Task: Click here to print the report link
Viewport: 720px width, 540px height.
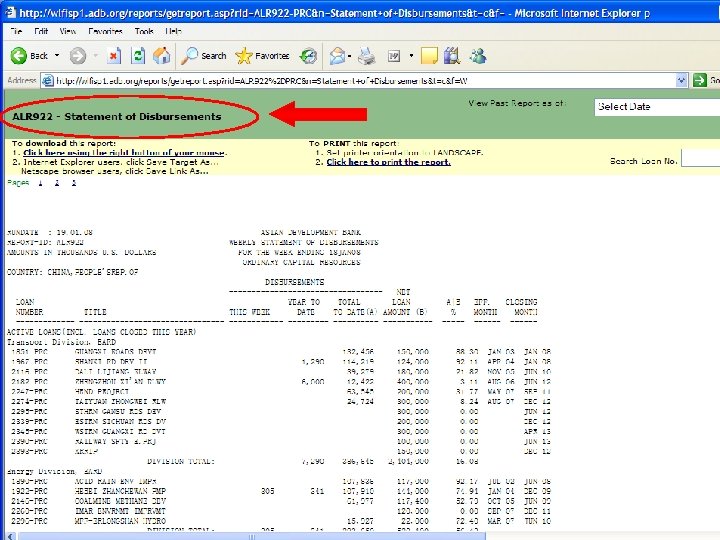Action: click(x=388, y=162)
